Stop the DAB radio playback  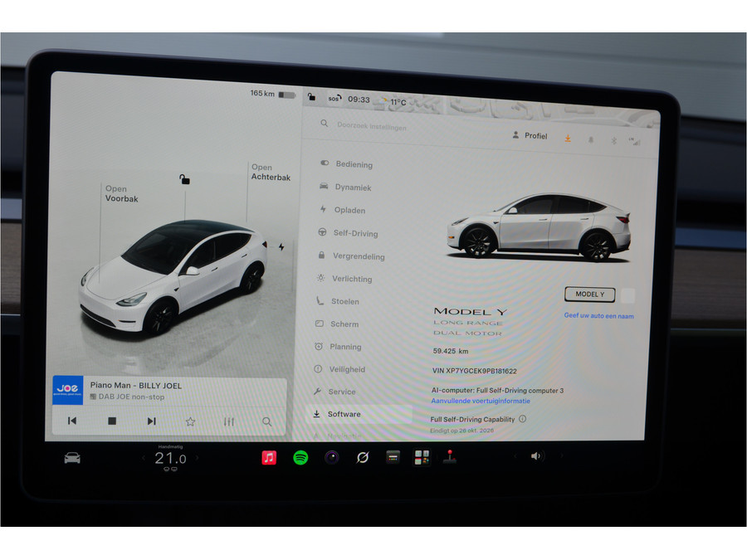pyautogui.click(x=112, y=421)
